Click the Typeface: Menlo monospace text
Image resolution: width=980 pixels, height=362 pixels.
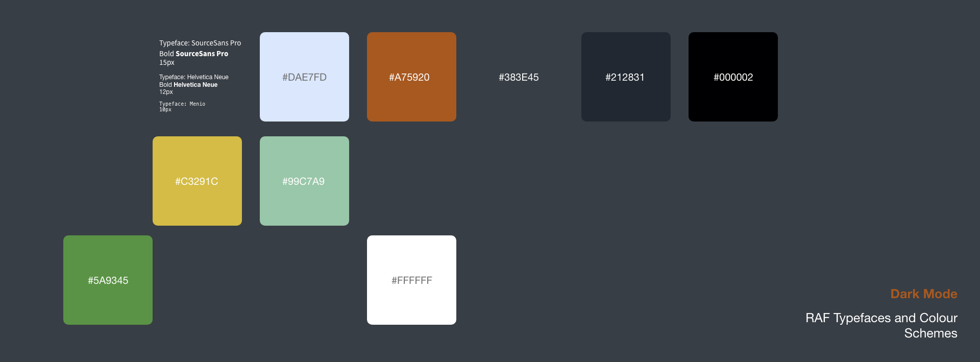(x=182, y=104)
